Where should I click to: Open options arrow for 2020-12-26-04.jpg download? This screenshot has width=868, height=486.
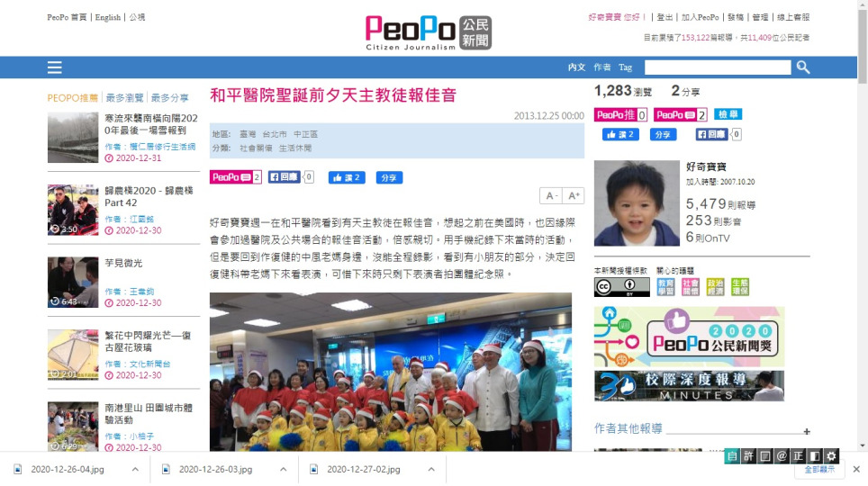(135, 470)
